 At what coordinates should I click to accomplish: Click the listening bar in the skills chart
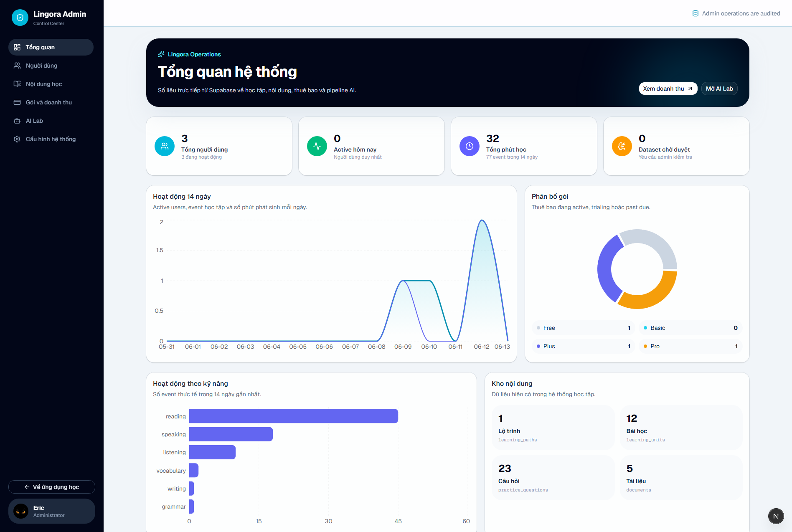click(212, 452)
